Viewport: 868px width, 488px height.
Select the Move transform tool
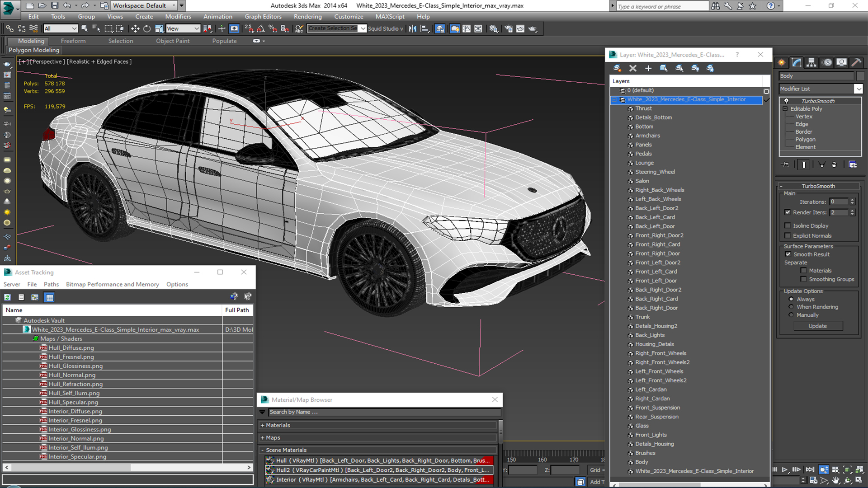pos(135,28)
